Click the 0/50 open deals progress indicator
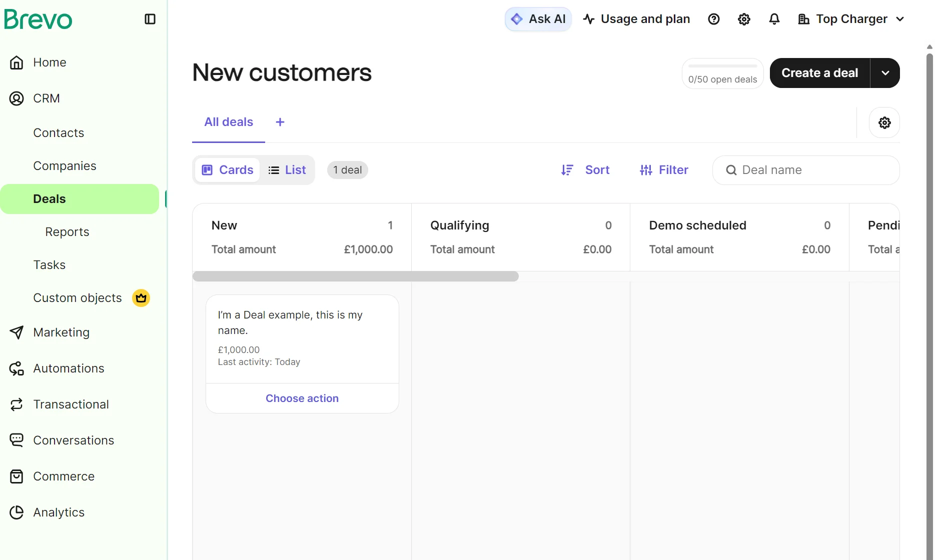 722,73
